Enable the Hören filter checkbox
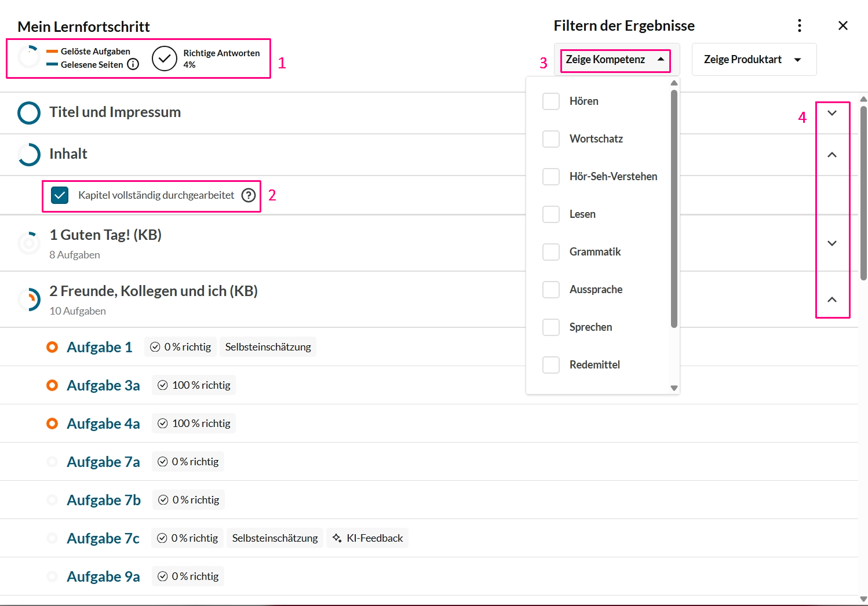The width and height of the screenshot is (868, 606). [550, 101]
